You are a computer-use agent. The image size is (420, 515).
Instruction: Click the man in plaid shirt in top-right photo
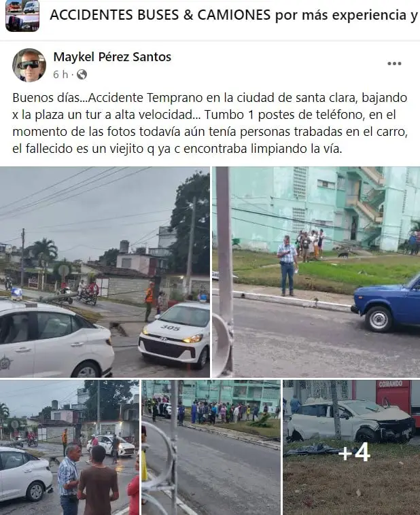click(x=287, y=266)
